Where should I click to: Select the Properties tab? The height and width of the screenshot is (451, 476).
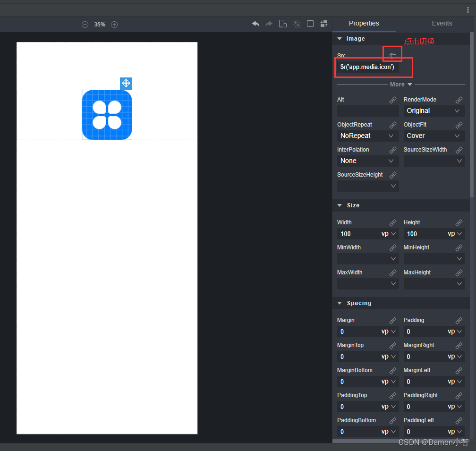pyautogui.click(x=364, y=23)
